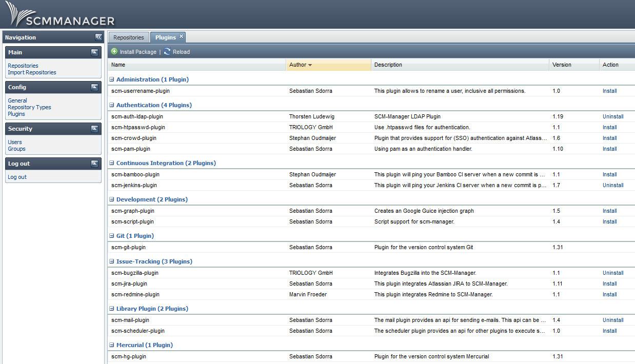Click the Install Package plus icon
635x364 pixels.
pos(114,51)
